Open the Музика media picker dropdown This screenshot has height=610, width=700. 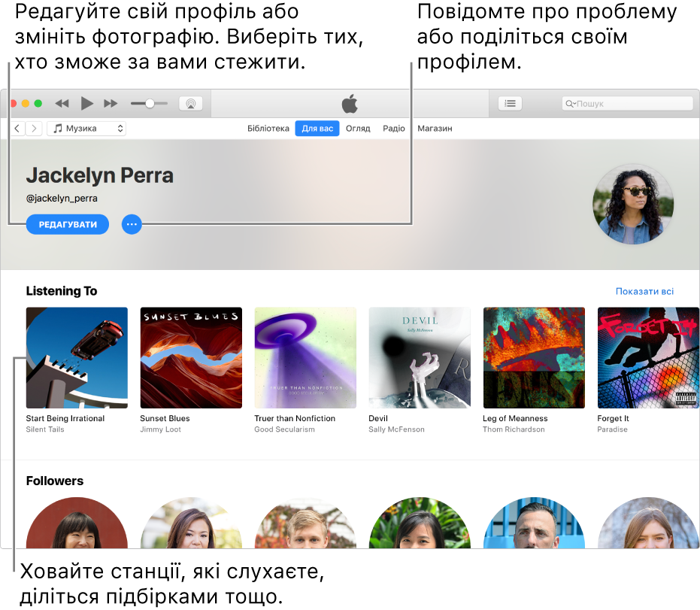(86, 129)
